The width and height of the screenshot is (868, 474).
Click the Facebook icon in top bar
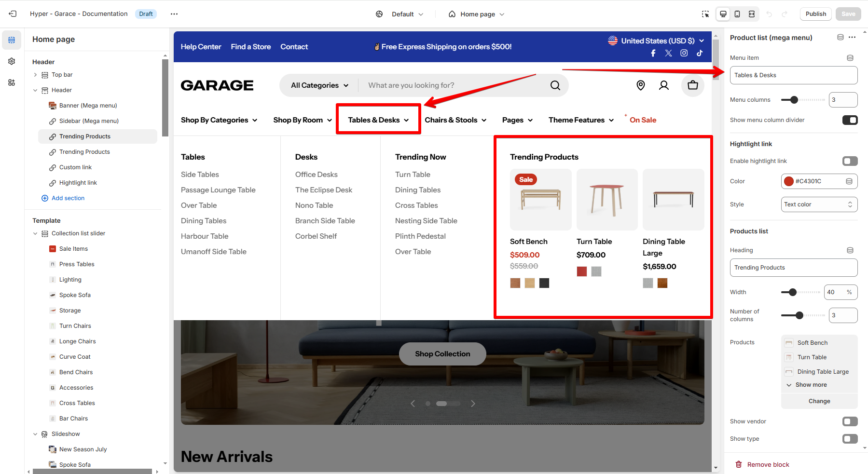[x=653, y=53]
